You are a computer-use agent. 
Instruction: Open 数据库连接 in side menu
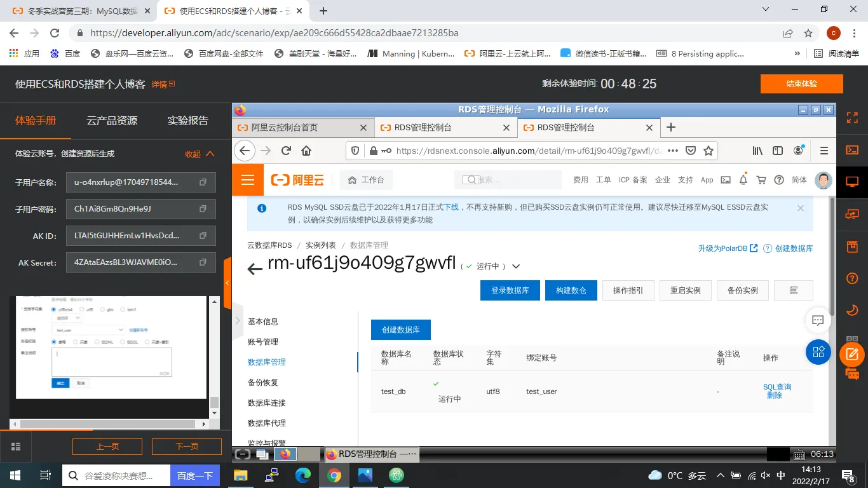[267, 403]
